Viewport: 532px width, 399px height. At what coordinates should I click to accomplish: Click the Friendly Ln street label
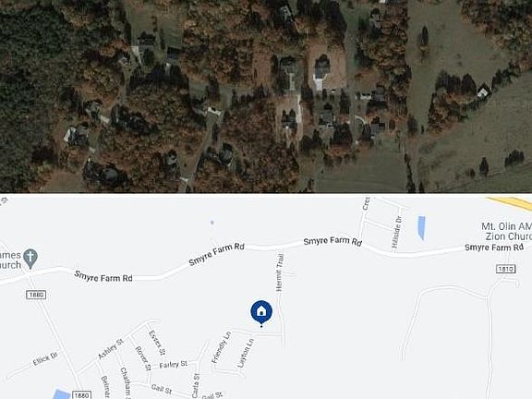222,347
